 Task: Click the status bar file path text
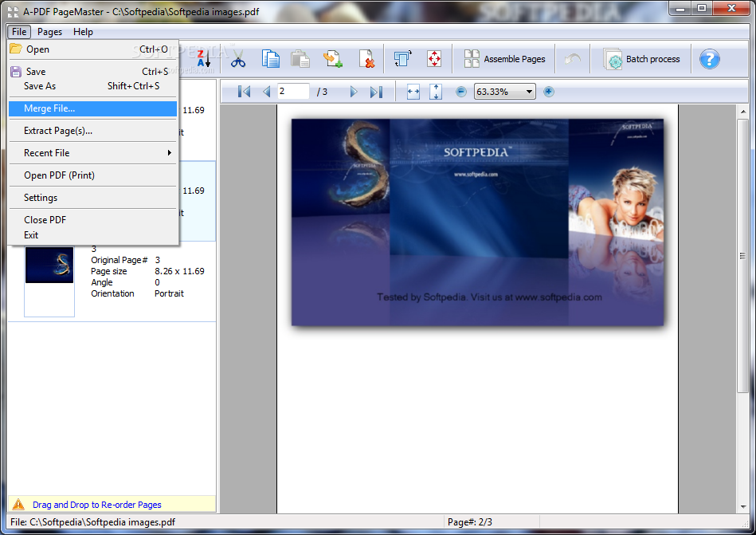click(92, 522)
